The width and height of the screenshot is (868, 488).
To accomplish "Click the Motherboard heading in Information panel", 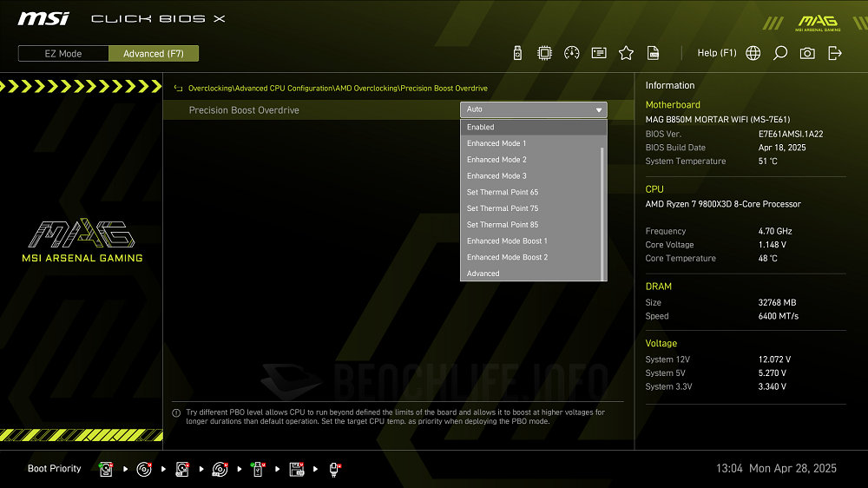I will coord(673,105).
